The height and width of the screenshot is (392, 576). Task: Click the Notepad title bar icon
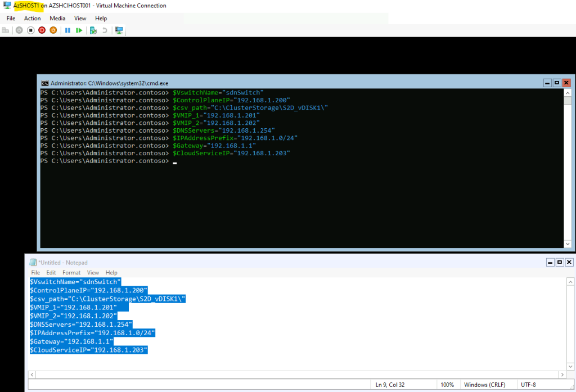tap(33, 262)
